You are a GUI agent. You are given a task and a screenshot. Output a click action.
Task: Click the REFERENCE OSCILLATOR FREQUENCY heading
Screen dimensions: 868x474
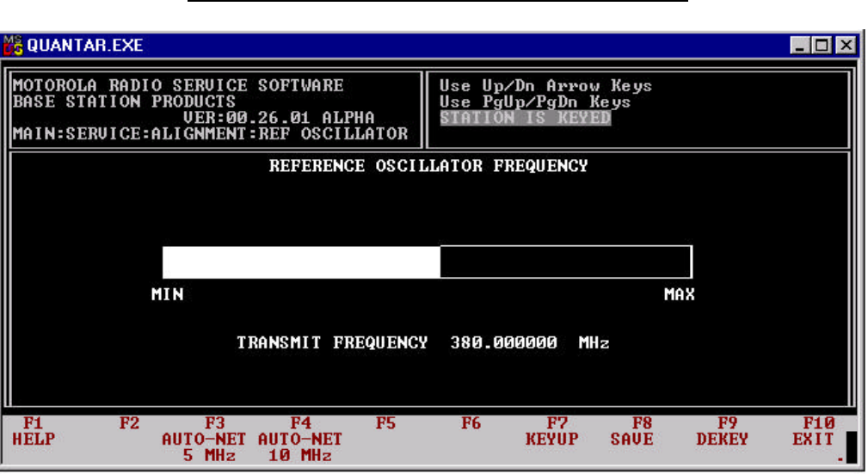coord(428,166)
